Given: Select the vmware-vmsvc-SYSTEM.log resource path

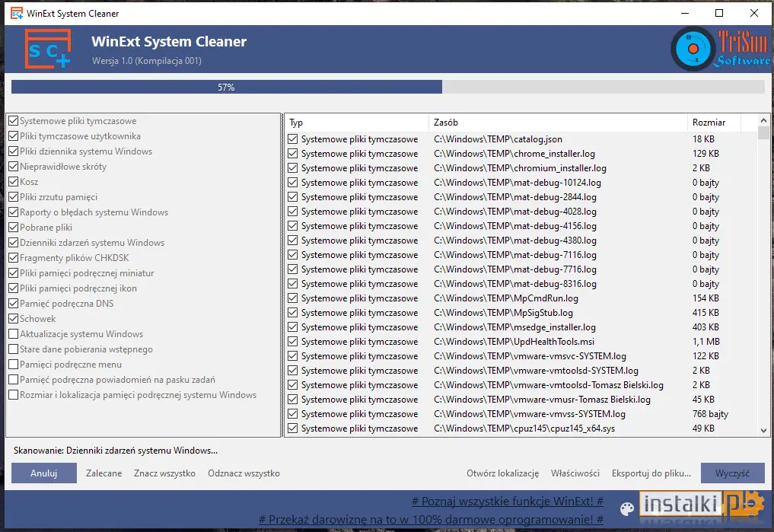Looking at the screenshot, I should click(x=530, y=356).
